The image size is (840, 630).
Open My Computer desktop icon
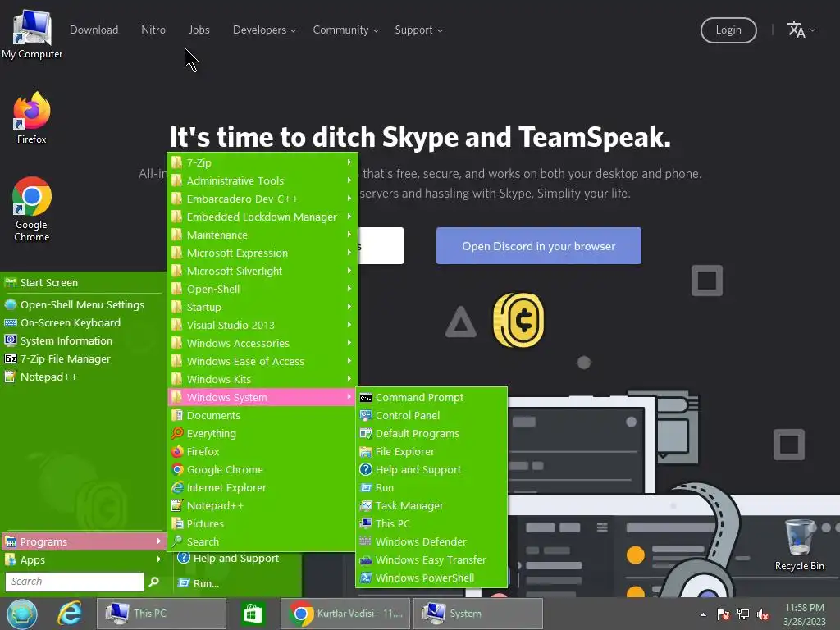32,33
